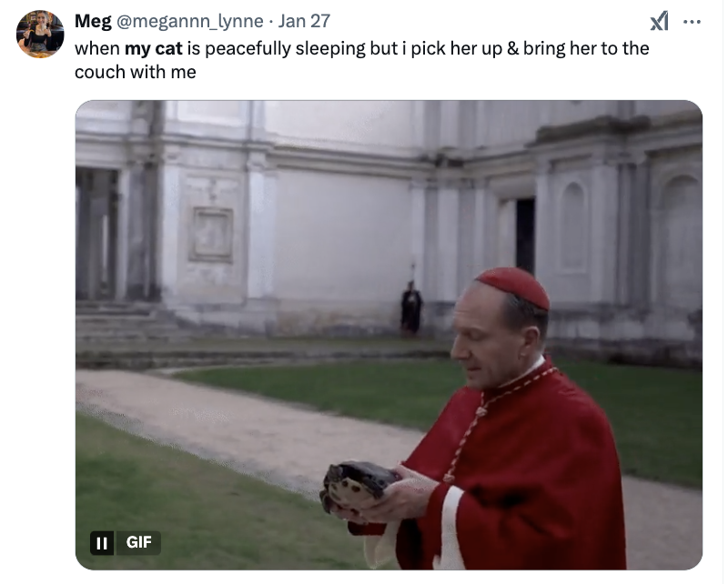Open Meg's profile picture avatar
The image size is (728, 584).
tap(40, 34)
